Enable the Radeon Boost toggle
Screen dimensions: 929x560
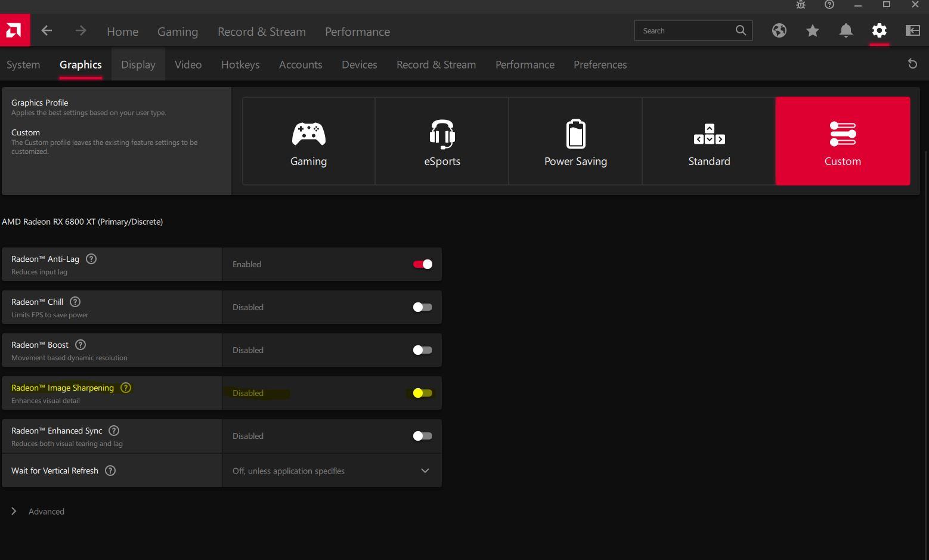click(x=422, y=350)
